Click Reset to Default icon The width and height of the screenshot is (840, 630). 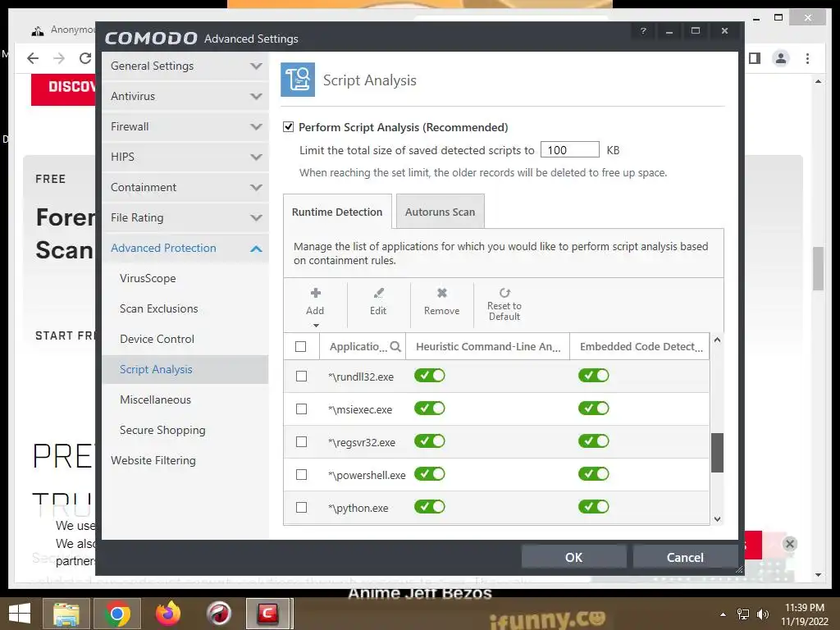pos(504,293)
